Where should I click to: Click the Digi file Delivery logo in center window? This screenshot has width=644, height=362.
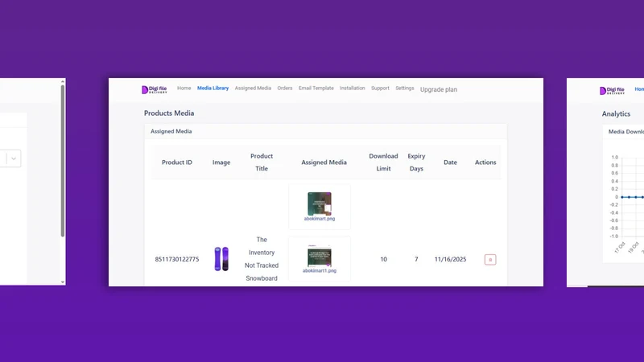click(x=155, y=89)
